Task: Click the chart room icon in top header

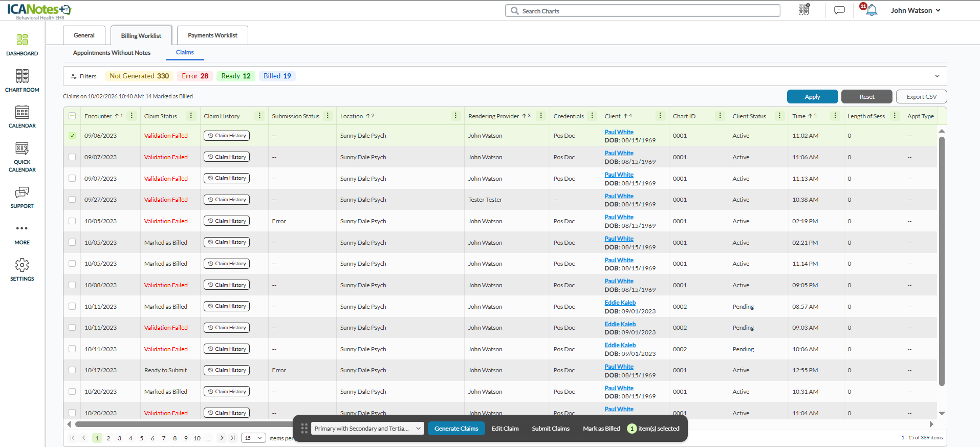Action: [804, 9]
